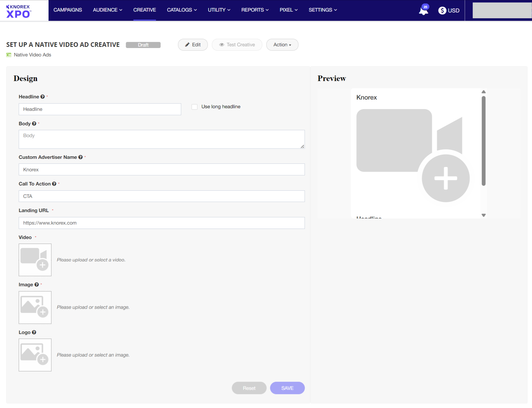Open the Action dropdown button
Viewport: 532px width, 408px height.
coord(282,45)
